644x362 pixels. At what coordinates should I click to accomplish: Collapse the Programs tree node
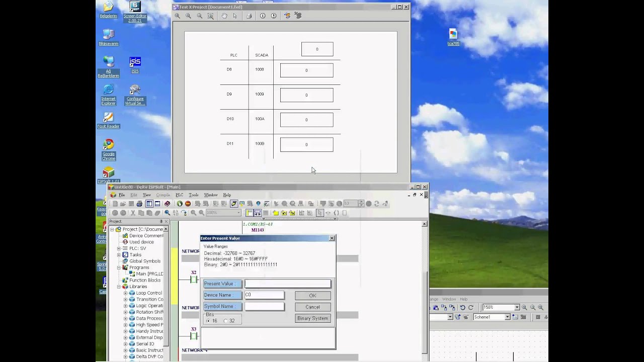point(119,267)
